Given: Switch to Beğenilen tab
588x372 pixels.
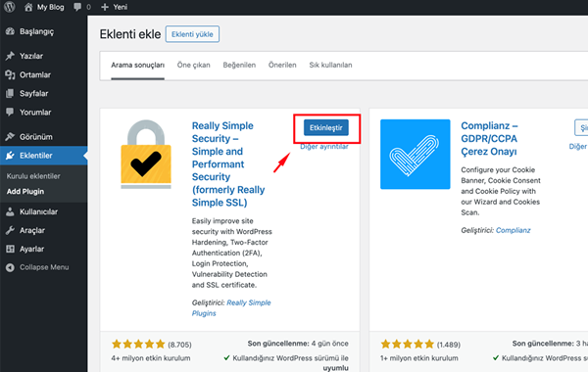Looking at the screenshot, I should tap(239, 66).
